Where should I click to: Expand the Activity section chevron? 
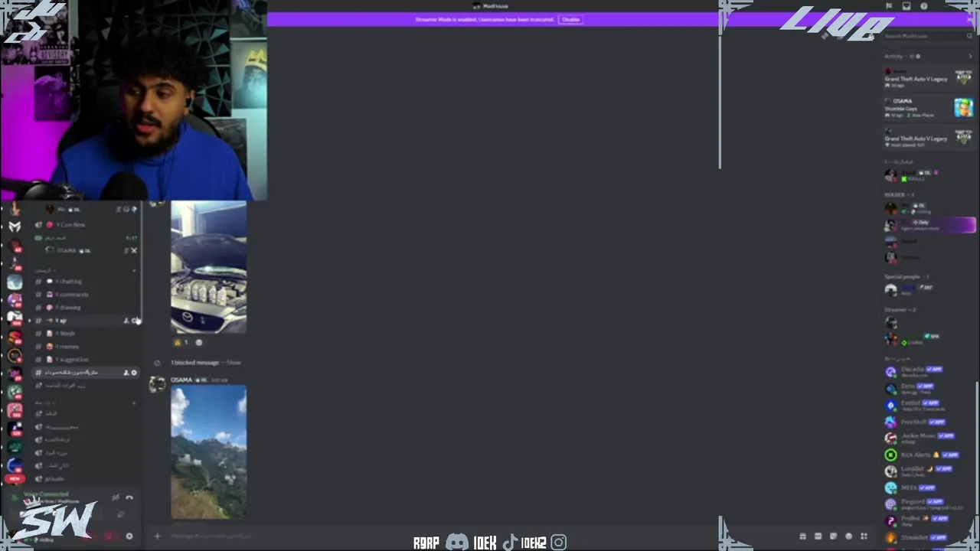point(970,57)
